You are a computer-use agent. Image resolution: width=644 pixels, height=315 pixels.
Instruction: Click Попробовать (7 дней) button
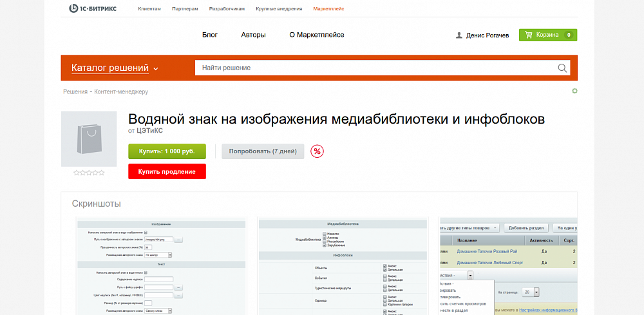coord(263,151)
